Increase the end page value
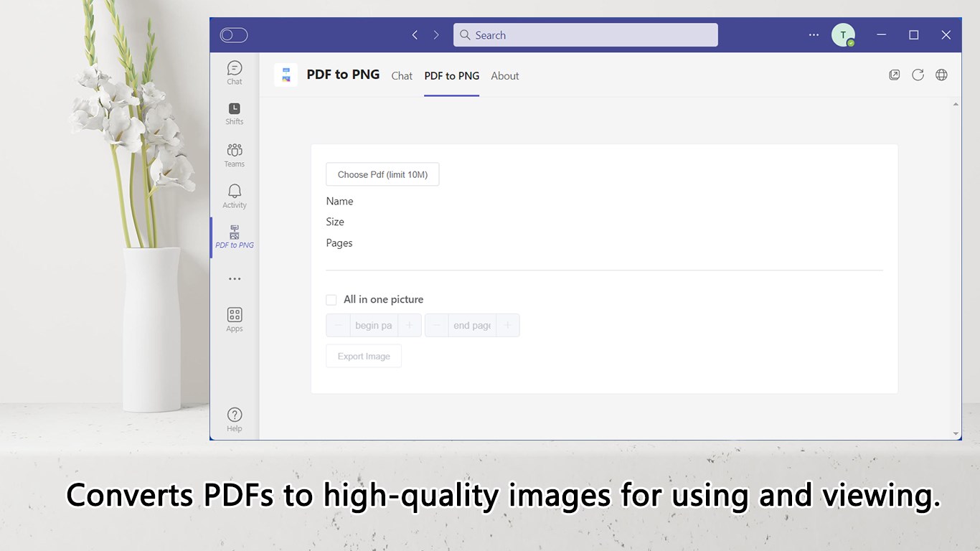Image resolution: width=980 pixels, height=551 pixels. point(508,325)
